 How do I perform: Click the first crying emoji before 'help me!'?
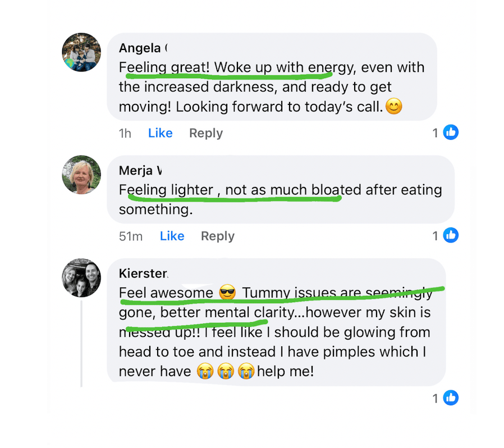[x=205, y=371]
